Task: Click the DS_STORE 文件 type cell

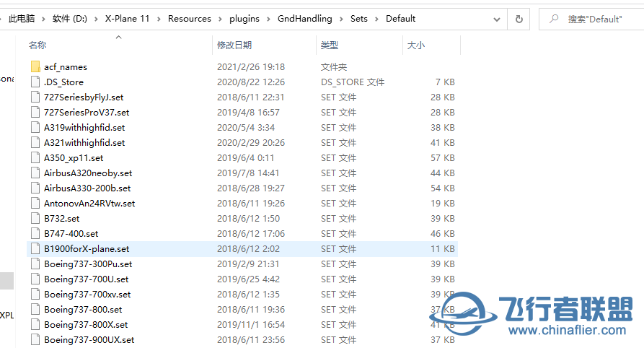Action: [353, 82]
